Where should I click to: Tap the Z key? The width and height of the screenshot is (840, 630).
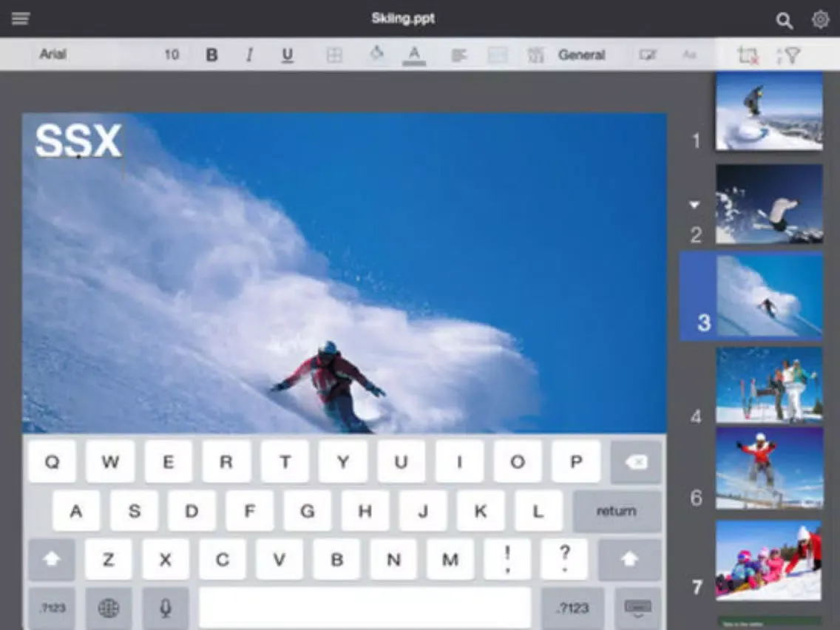click(108, 559)
